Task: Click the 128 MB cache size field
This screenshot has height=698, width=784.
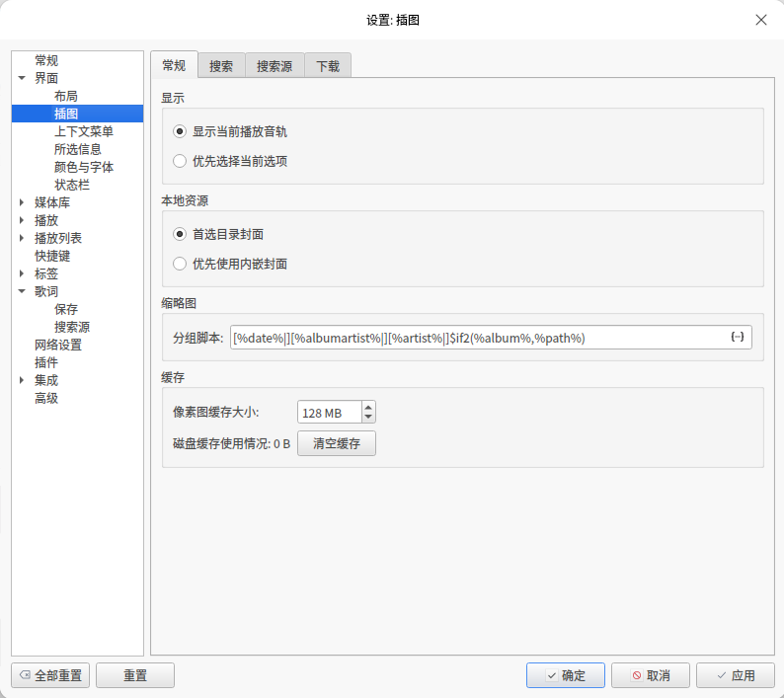Action: [x=330, y=413]
